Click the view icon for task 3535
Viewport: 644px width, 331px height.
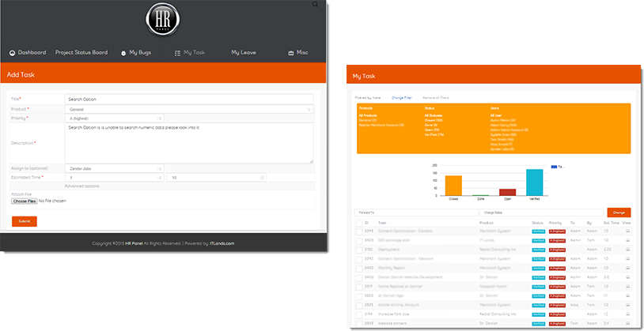627,305
